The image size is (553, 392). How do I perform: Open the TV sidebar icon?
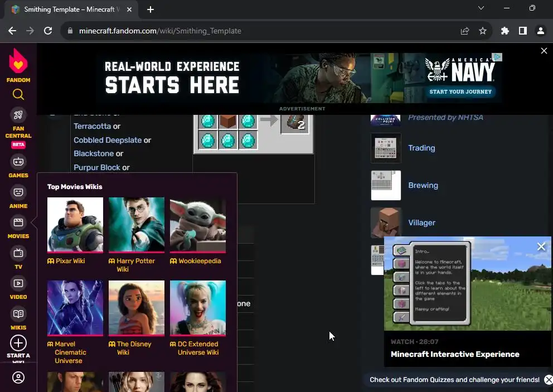[18, 253]
